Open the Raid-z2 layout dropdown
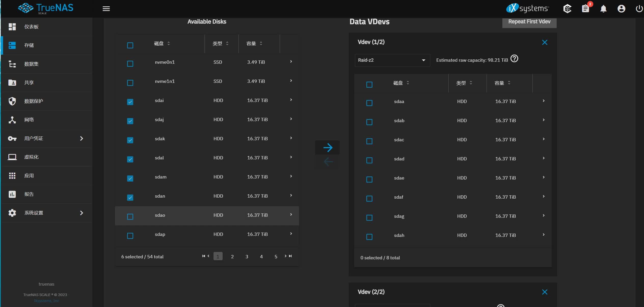The height and width of the screenshot is (307, 644). tap(392, 60)
